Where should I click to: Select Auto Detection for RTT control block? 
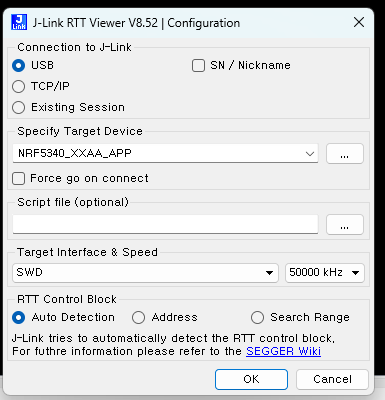tap(18, 317)
